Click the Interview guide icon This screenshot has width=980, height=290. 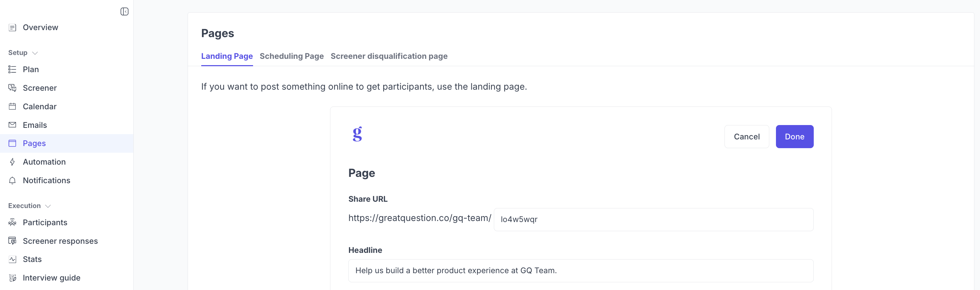[13, 278]
